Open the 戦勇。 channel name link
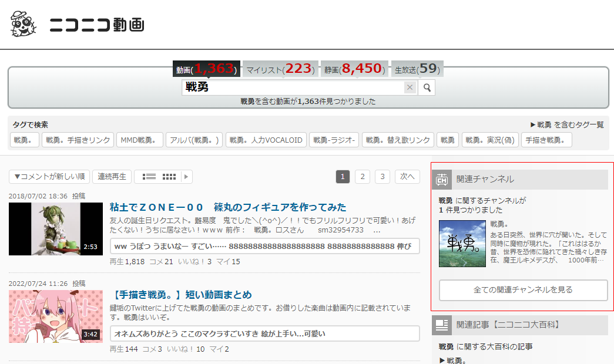614x364 pixels. 499,224
